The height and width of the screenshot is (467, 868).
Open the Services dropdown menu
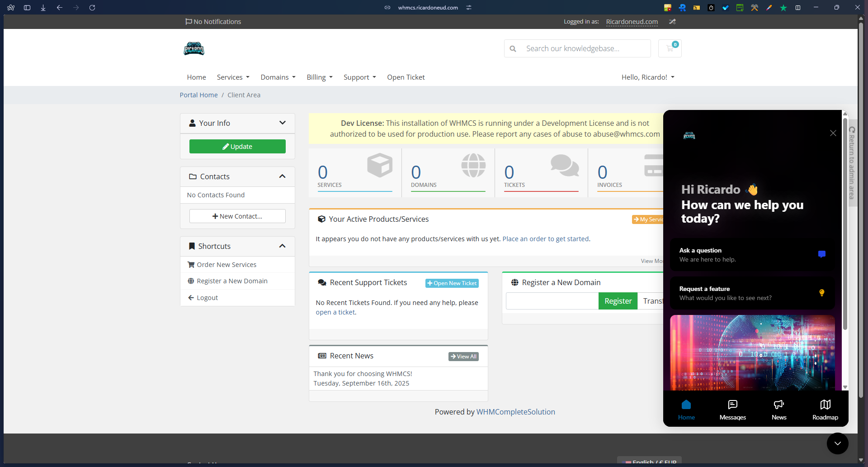(233, 77)
